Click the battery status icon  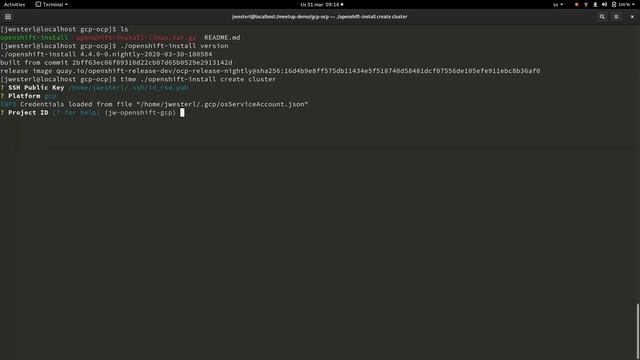click(x=613, y=4)
